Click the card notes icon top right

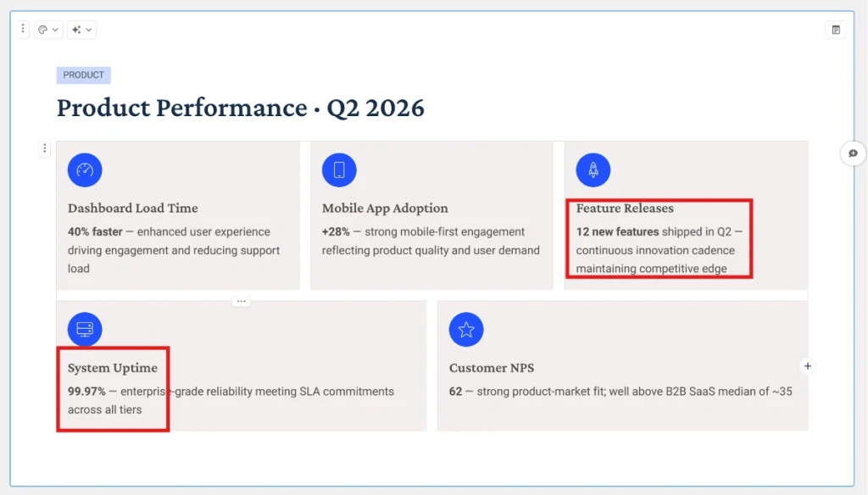836,30
